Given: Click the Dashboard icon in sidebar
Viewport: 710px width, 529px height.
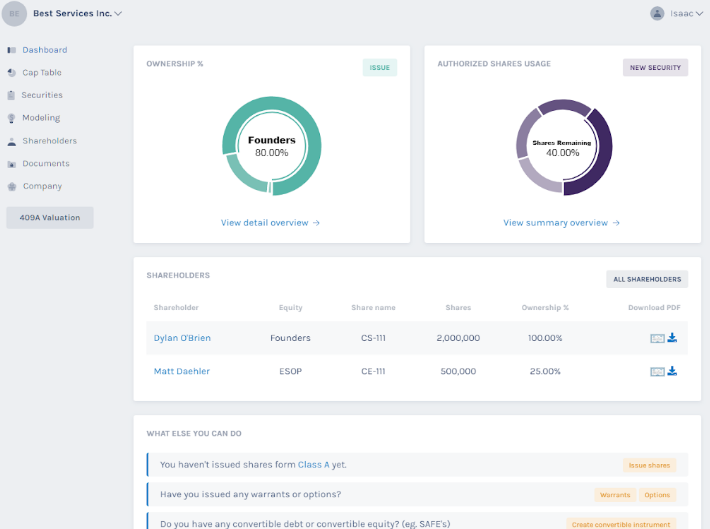Looking at the screenshot, I should [12, 50].
